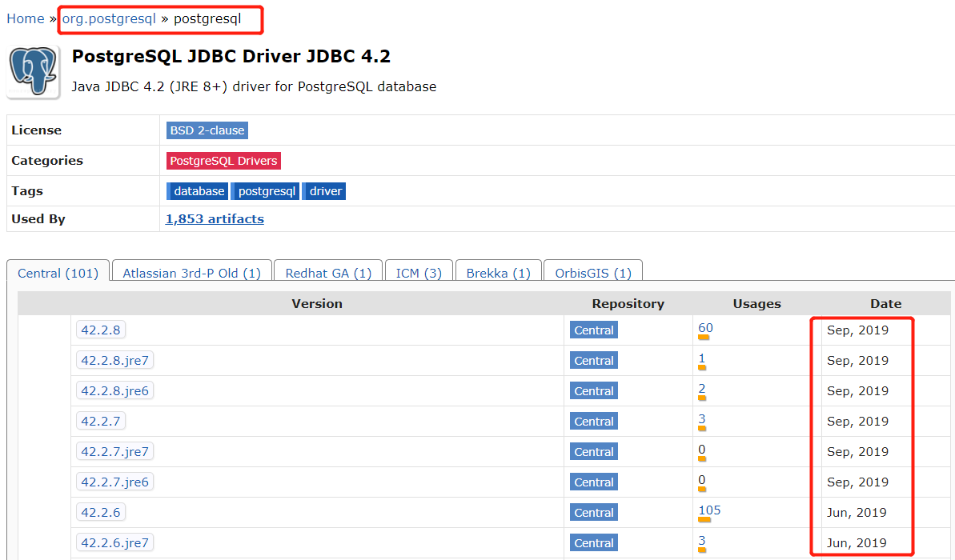
Task: Click the License row label
Action: tap(37, 130)
